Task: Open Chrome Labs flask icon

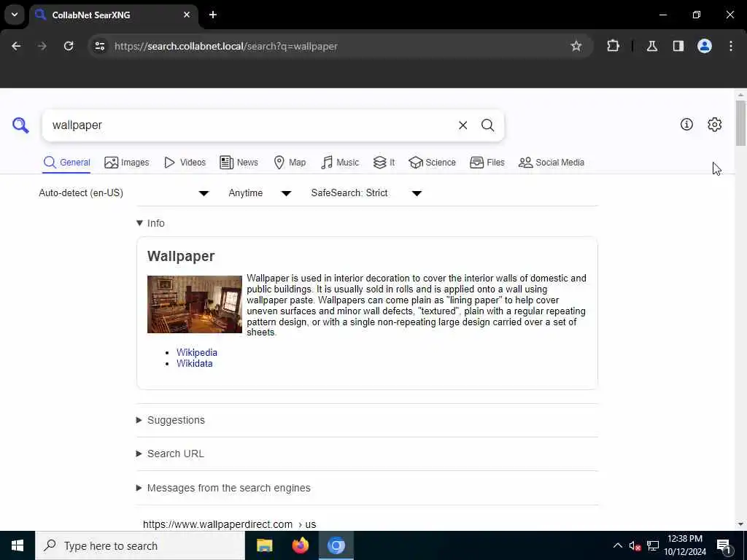Action: point(651,46)
